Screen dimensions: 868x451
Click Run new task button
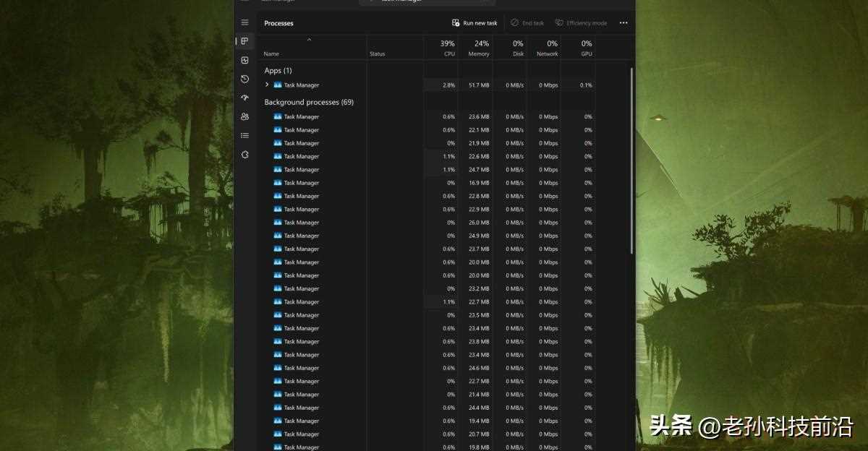pos(475,23)
